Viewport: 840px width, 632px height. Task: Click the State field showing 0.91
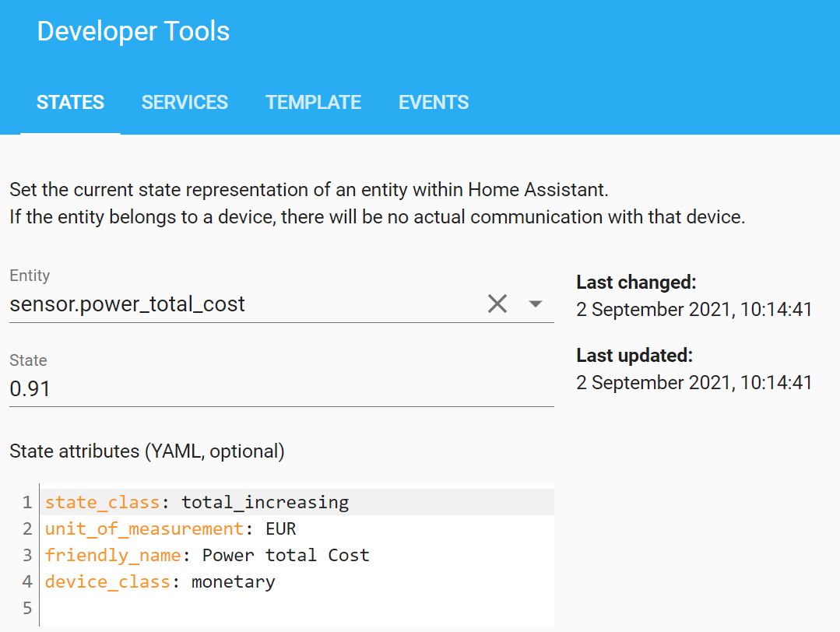[x=282, y=388]
